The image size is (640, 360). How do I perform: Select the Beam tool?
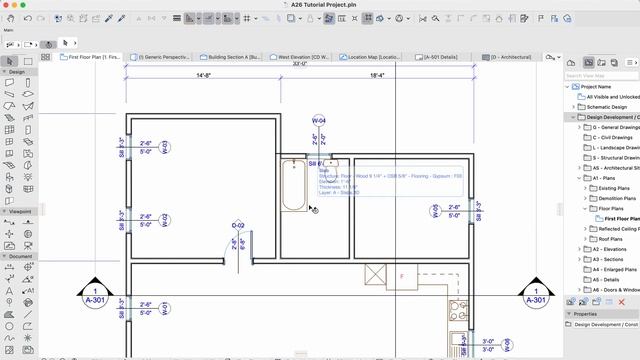click(9, 94)
